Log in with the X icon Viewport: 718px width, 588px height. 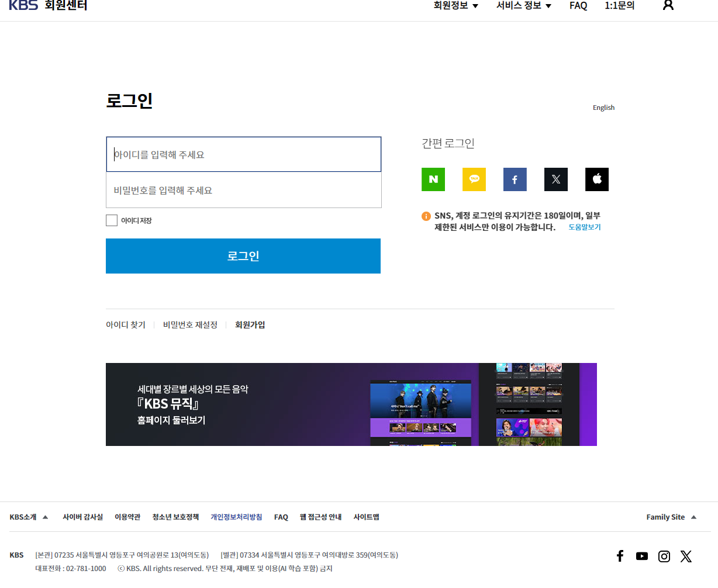tap(556, 179)
